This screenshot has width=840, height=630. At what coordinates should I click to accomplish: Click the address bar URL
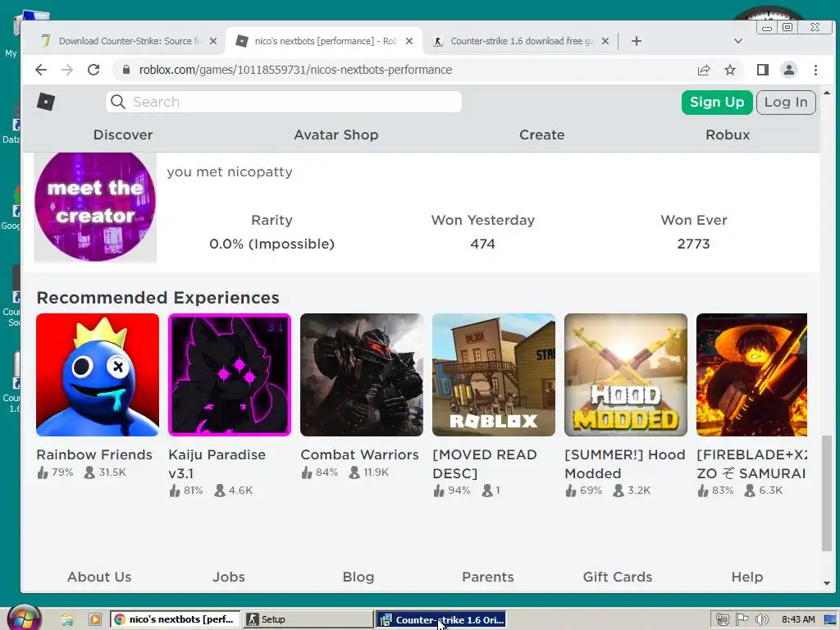pyautogui.click(x=295, y=70)
